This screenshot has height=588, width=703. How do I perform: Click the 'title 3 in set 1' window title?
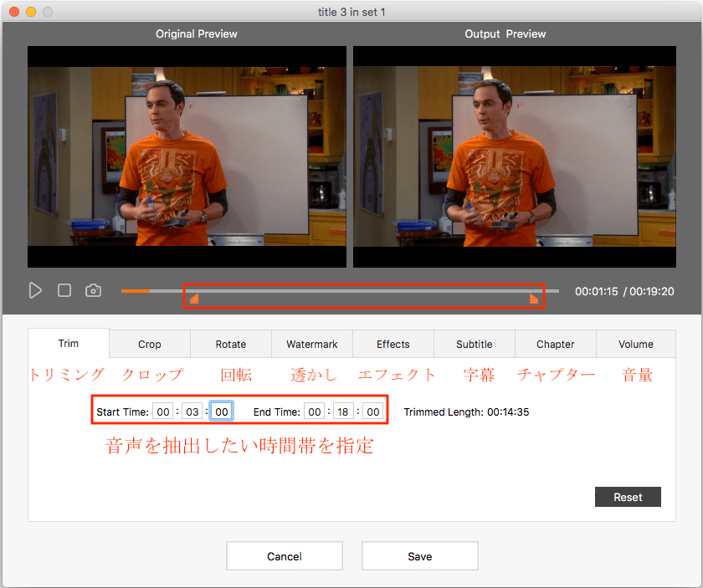(351, 12)
